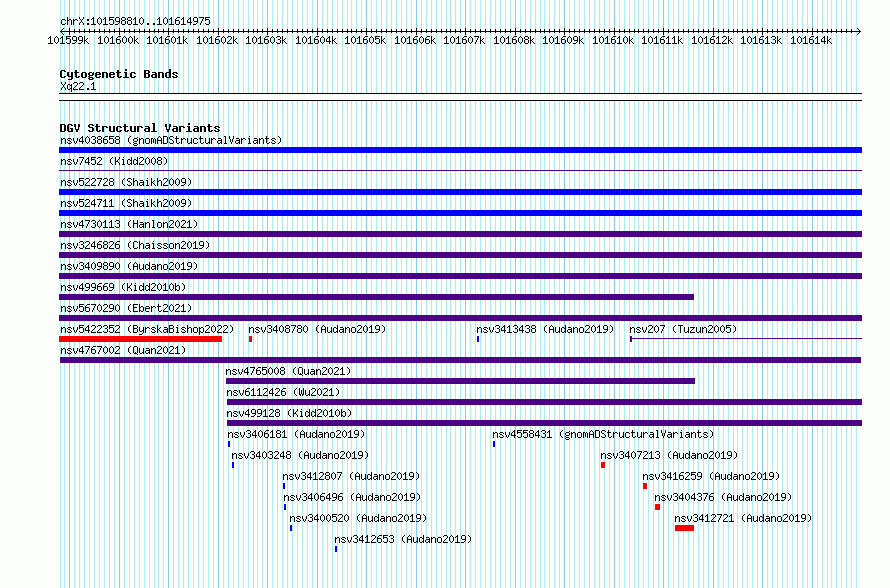Select the small red marker under nsv3408780

point(250,339)
